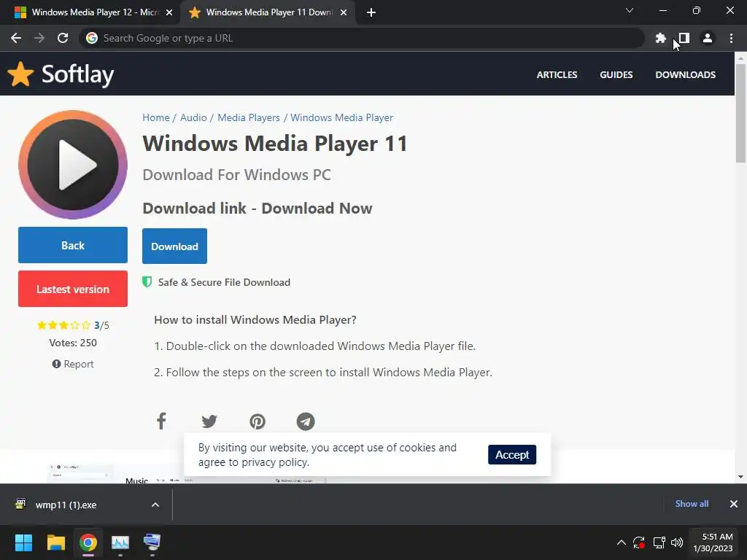Open a new browser tab
This screenshot has width=747, height=560.
pyautogui.click(x=371, y=12)
